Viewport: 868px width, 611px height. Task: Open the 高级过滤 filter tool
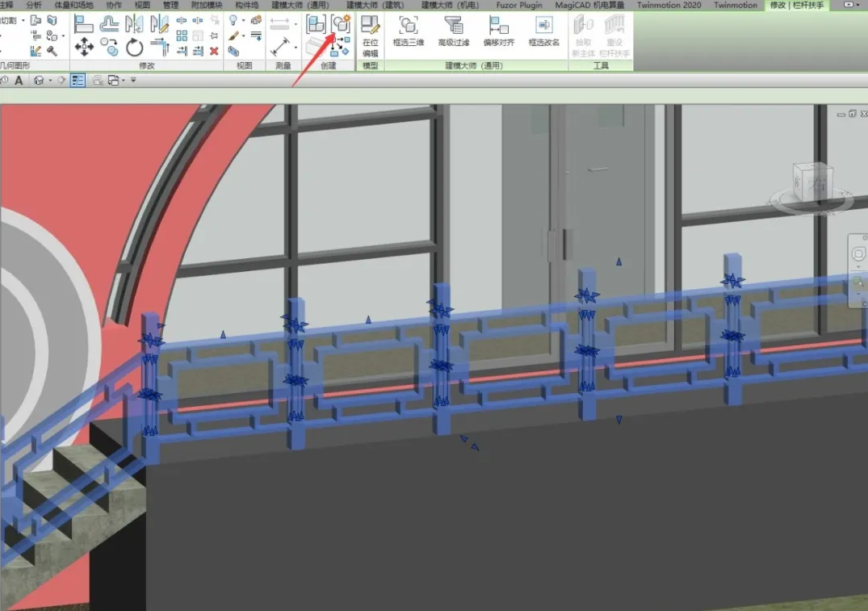[x=454, y=31]
